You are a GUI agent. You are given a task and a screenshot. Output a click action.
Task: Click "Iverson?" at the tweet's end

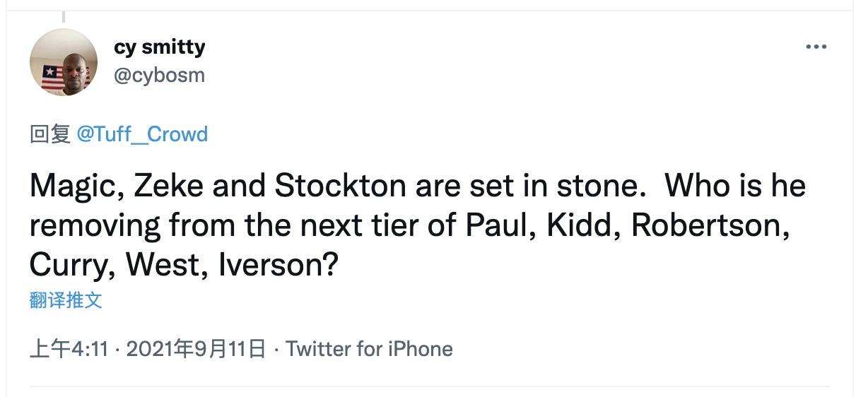point(278,263)
